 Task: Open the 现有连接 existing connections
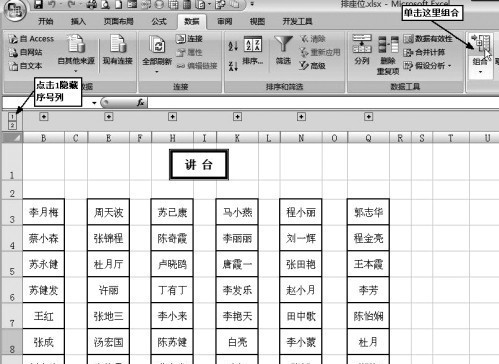pos(117,50)
